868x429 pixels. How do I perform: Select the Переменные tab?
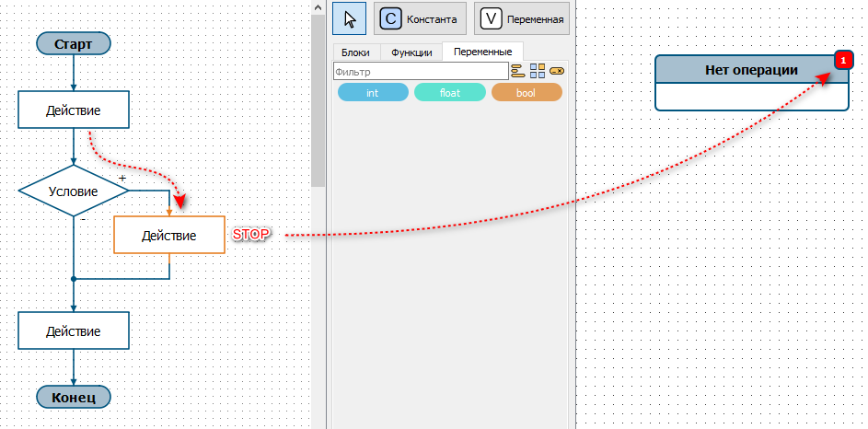tap(482, 52)
